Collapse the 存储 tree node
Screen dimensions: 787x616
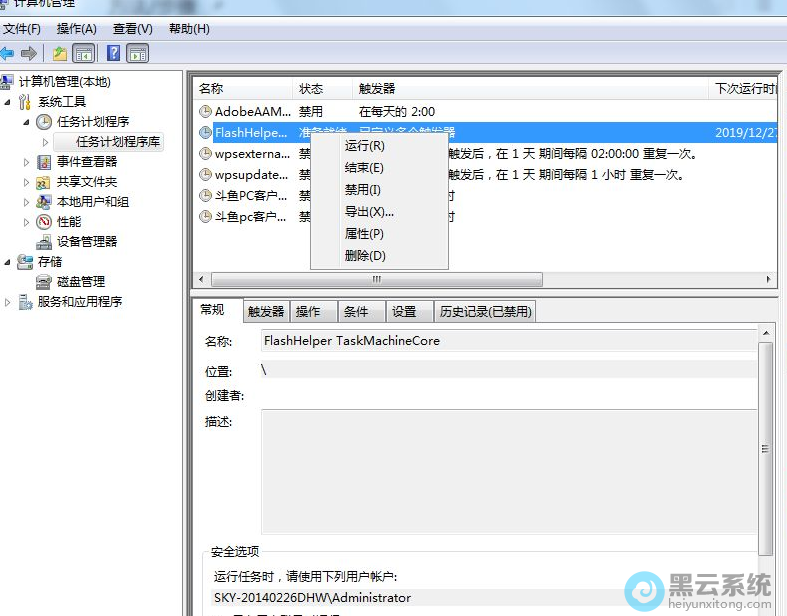8,262
